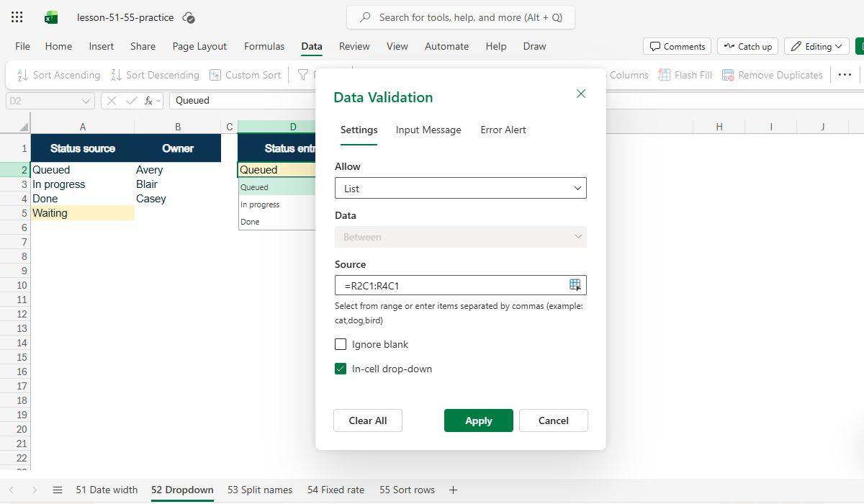Screen dimensions: 864x504
Task: Uncheck the In-cell drop-down checkbox
Action: [x=341, y=369]
